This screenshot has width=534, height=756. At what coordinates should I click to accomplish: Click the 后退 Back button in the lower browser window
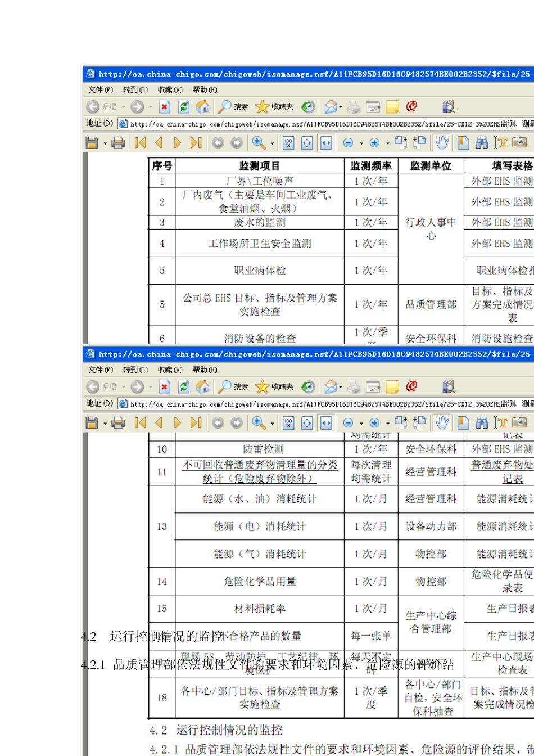pos(102,386)
